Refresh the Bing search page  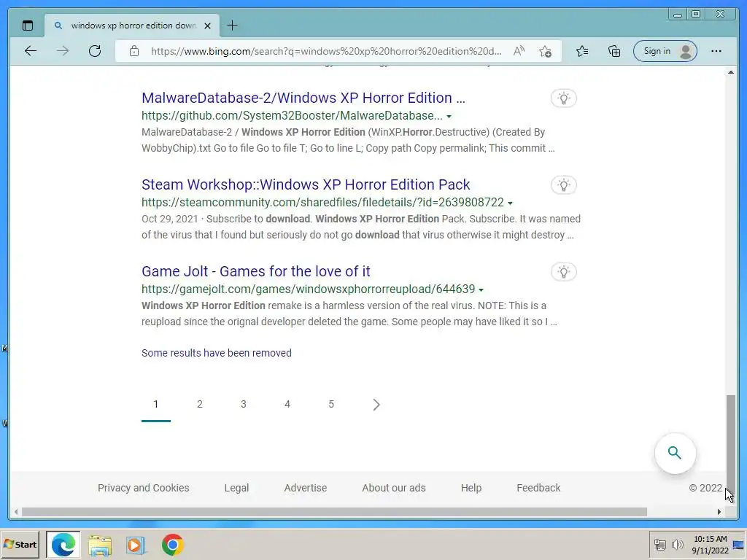pos(95,51)
